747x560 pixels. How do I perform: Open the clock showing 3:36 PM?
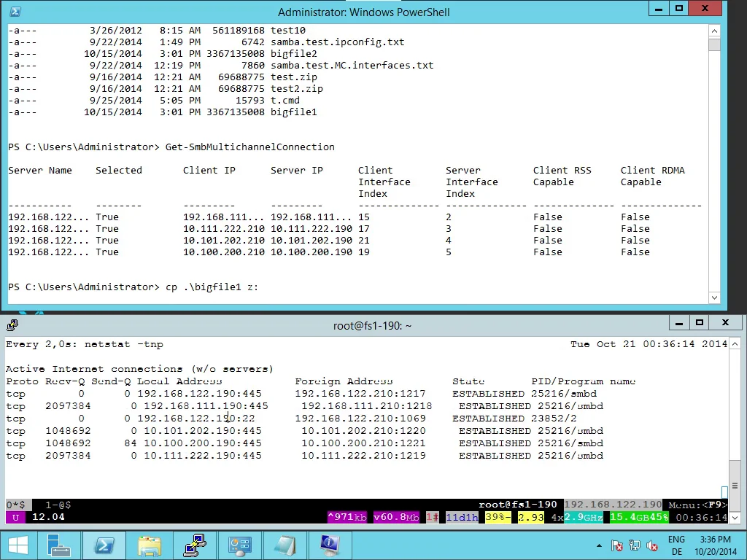coord(716,545)
